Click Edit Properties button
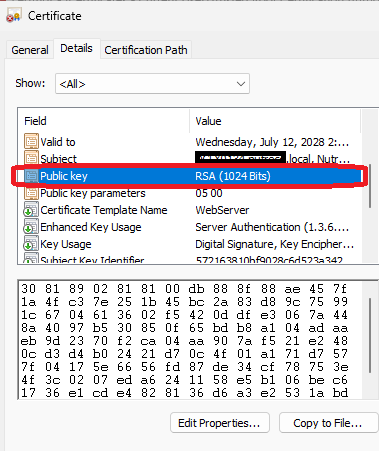The height and width of the screenshot is (451, 379). click(220, 423)
